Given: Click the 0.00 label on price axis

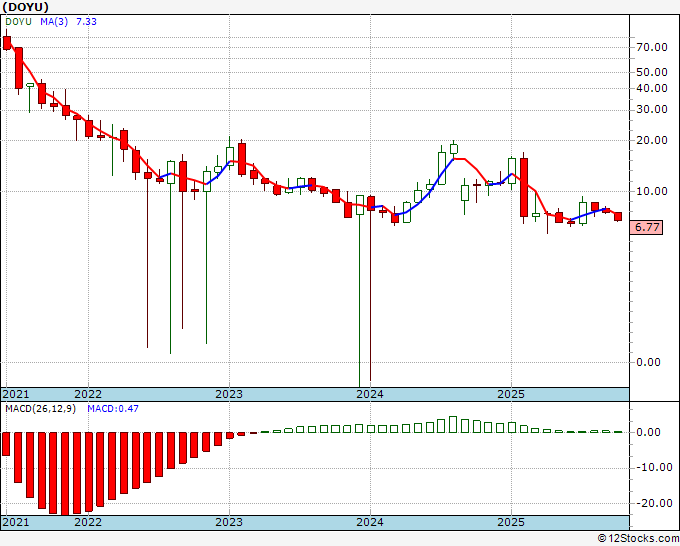Looking at the screenshot, I should pyautogui.click(x=648, y=362).
